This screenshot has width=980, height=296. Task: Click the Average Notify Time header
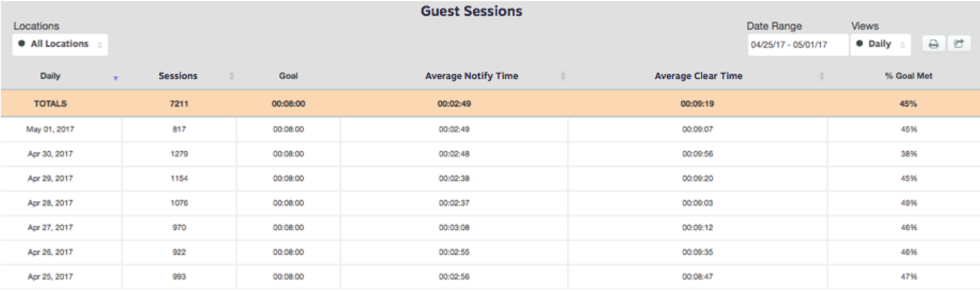pyautogui.click(x=471, y=76)
